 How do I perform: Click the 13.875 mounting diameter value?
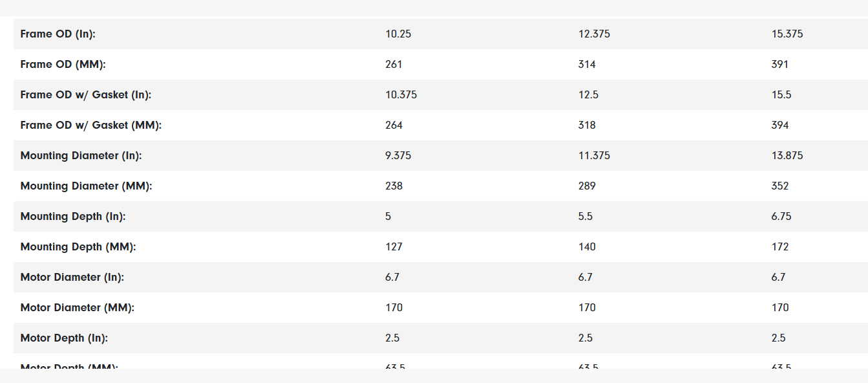pos(787,156)
